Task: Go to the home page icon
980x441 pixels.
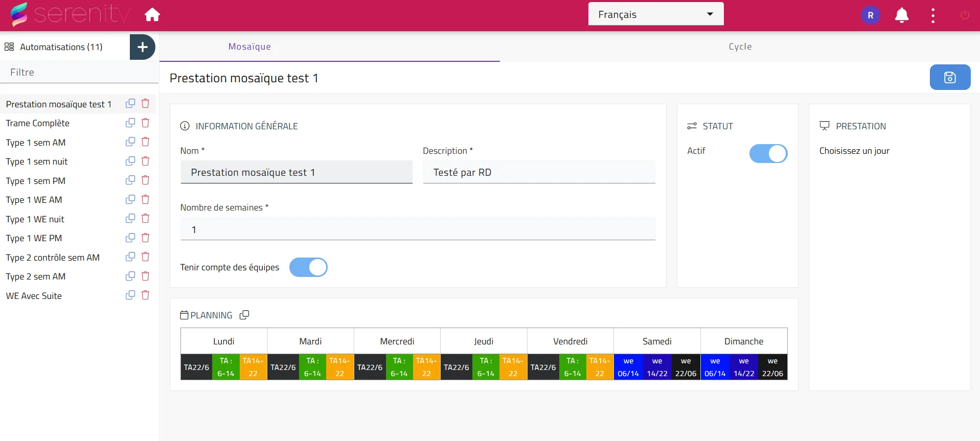Action: (152, 15)
